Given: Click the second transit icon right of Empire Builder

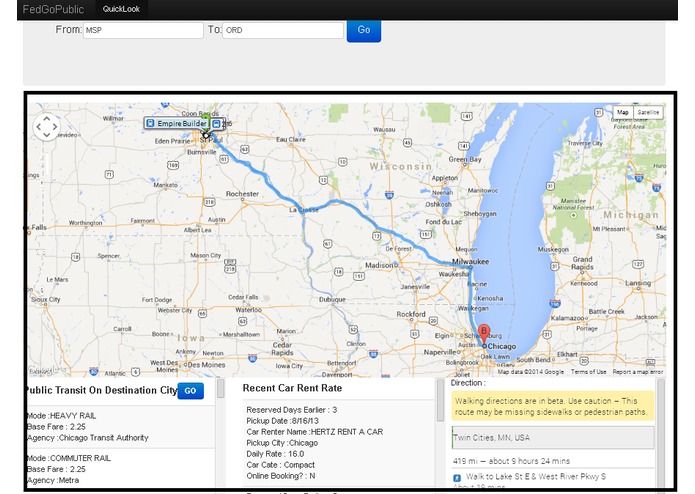Looking at the screenshot, I should tap(216, 124).
